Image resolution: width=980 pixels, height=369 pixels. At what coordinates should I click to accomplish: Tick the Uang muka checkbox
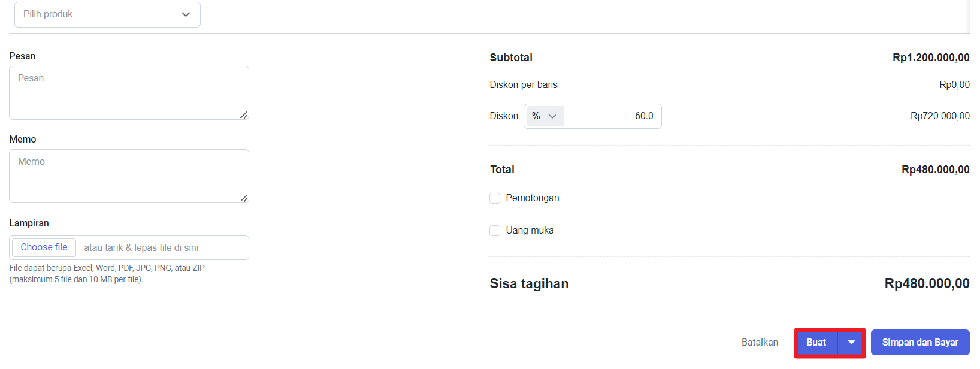pyautogui.click(x=495, y=231)
